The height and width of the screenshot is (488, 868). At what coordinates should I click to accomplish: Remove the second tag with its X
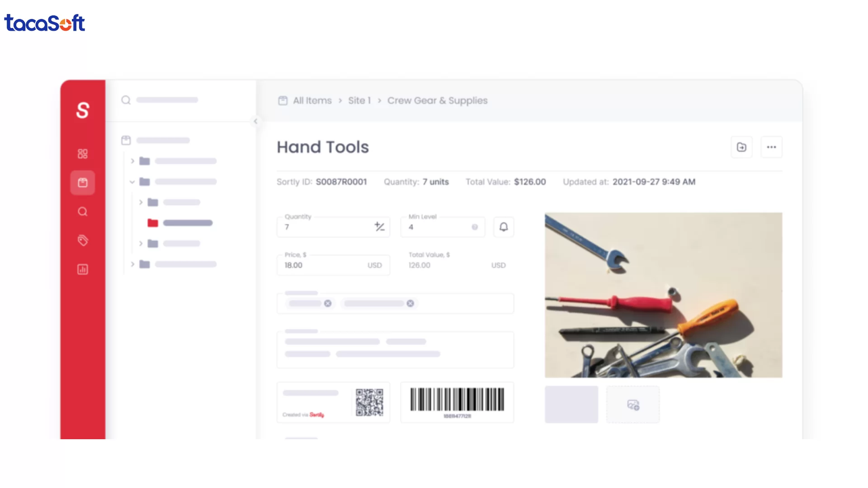tap(410, 303)
